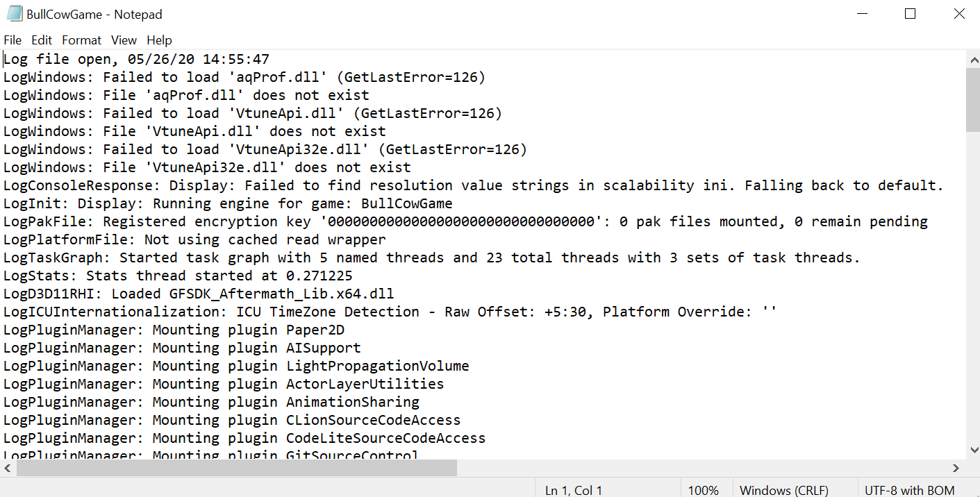Screen dimensions: 980x497
Task: Click the "Mounting plugin Paper2D" line
Action: (174, 330)
